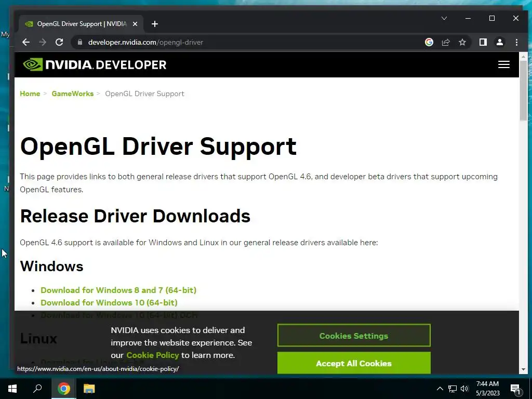Show hidden system tray icons

click(440, 389)
